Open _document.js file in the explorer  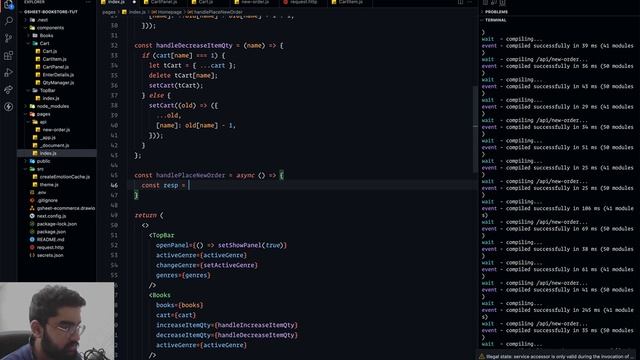pyautogui.click(x=54, y=145)
